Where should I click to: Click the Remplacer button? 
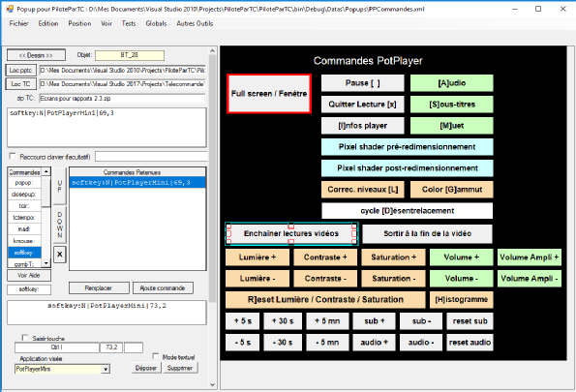(99, 288)
